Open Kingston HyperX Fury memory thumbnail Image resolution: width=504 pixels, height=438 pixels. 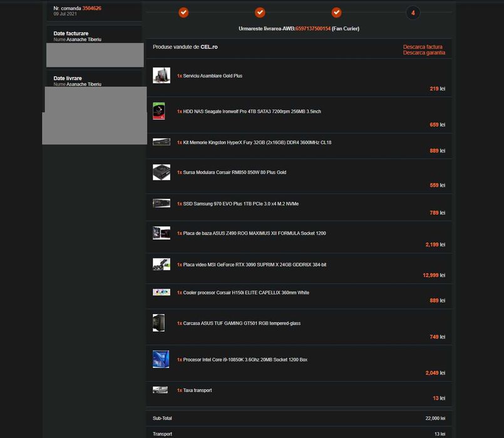point(162,141)
